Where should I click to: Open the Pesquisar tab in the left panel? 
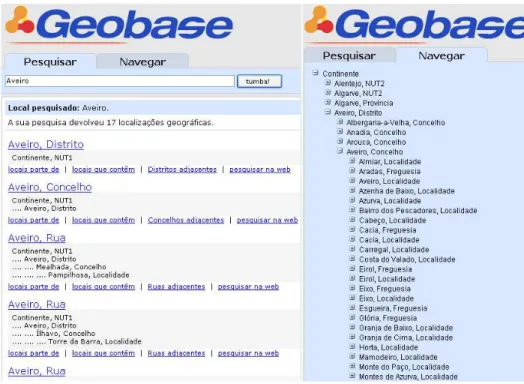pyautogui.click(x=50, y=62)
